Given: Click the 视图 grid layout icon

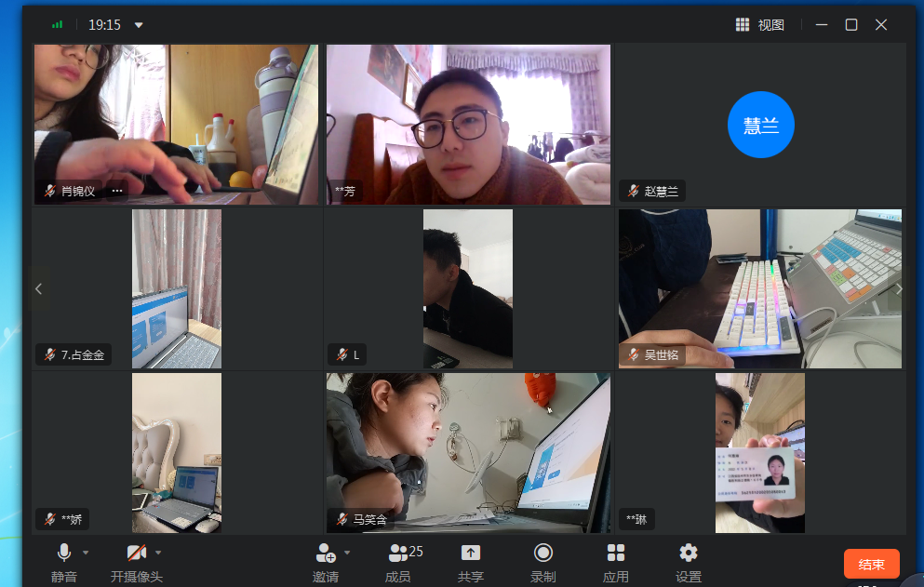Looking at the screenshot, I should click(743, 25).
